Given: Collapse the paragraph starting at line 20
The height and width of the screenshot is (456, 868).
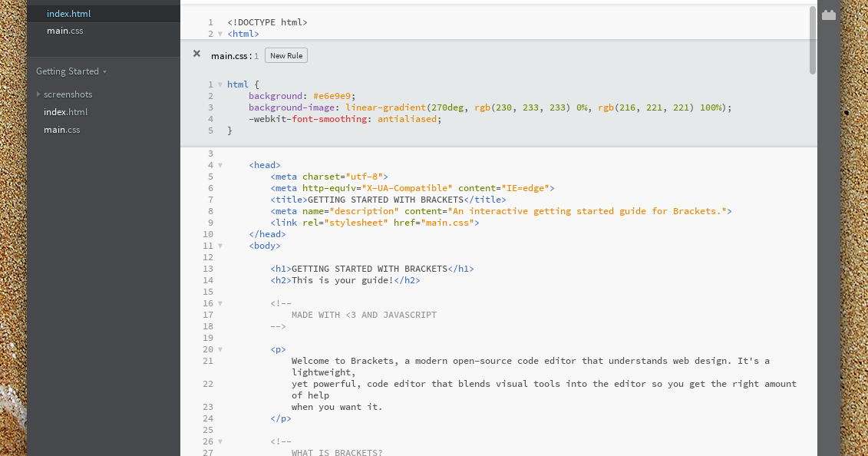Looking at the screenshot, I should 220,349.
